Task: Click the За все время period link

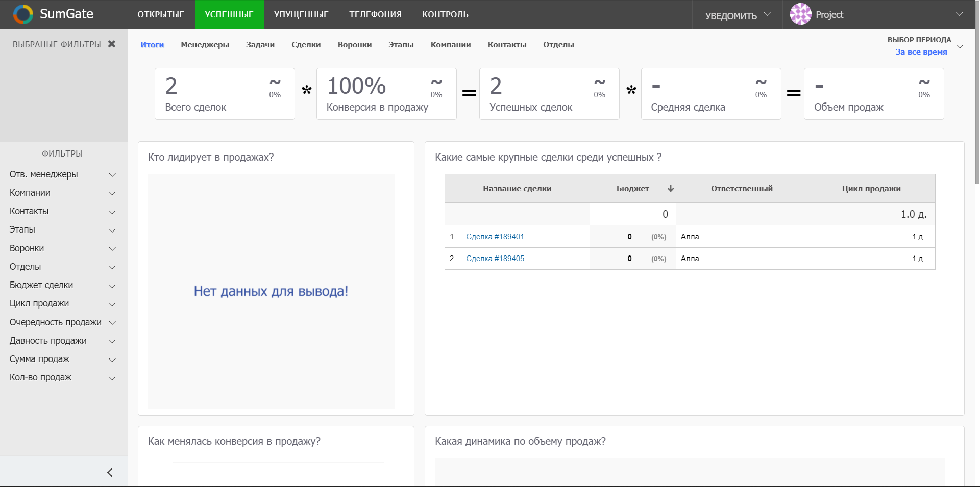Action: (921, 52)
